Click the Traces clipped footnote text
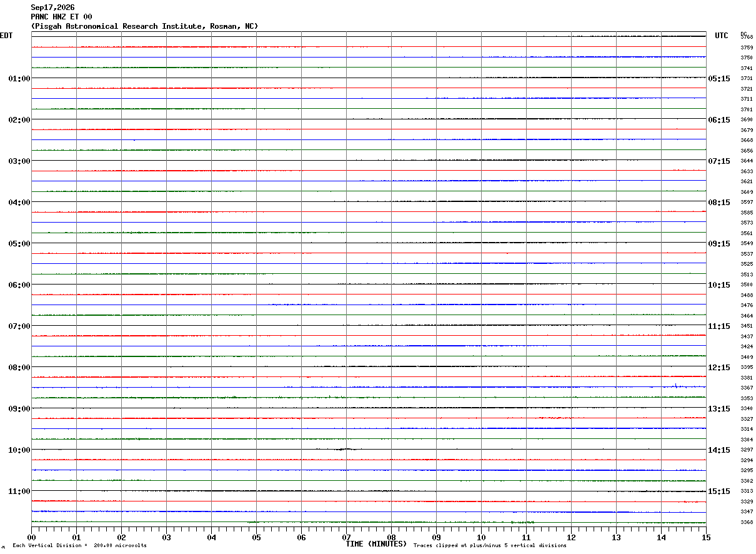756x554 pixels. pos(490,546)
